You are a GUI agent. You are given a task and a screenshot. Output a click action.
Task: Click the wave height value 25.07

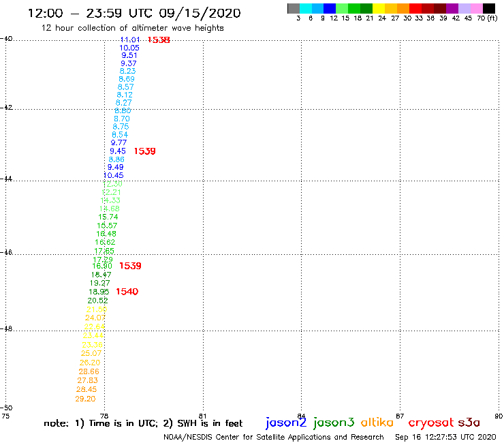(x=91, y=353)
